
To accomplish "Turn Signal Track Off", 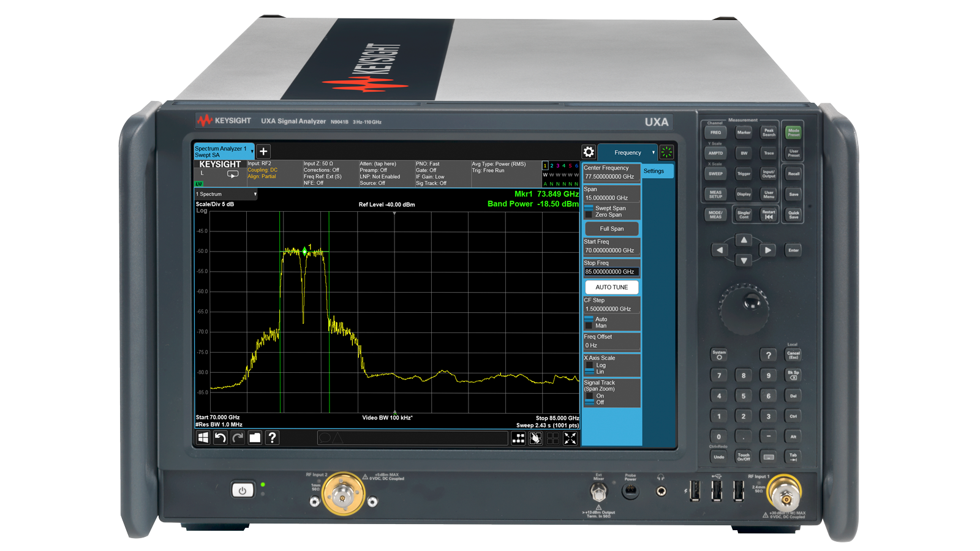I will click(x=595, y=402).
